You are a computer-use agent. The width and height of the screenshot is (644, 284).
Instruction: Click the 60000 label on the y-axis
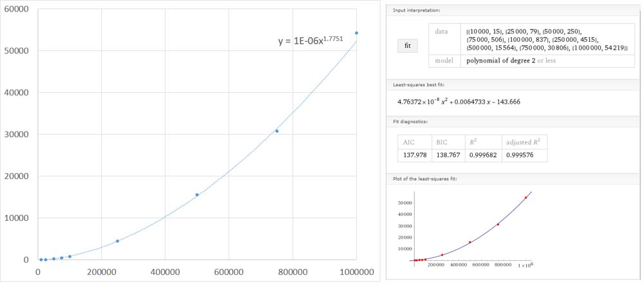coord(15,9)
